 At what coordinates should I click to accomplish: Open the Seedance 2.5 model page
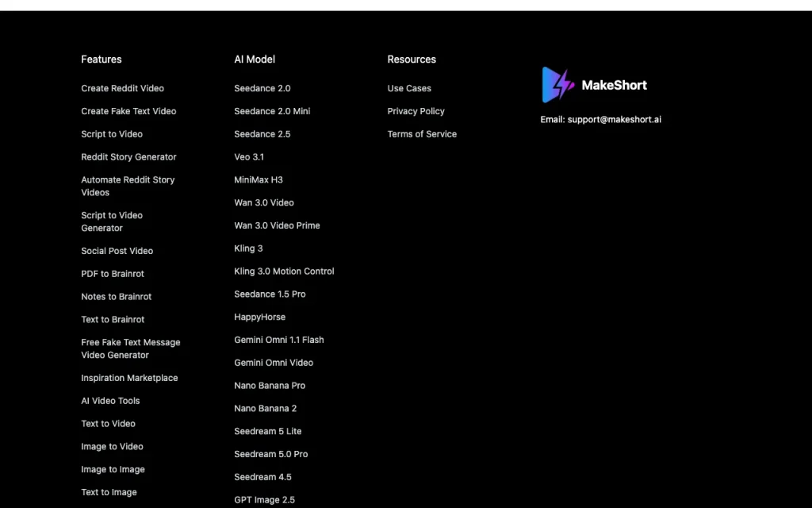[262, 133]
